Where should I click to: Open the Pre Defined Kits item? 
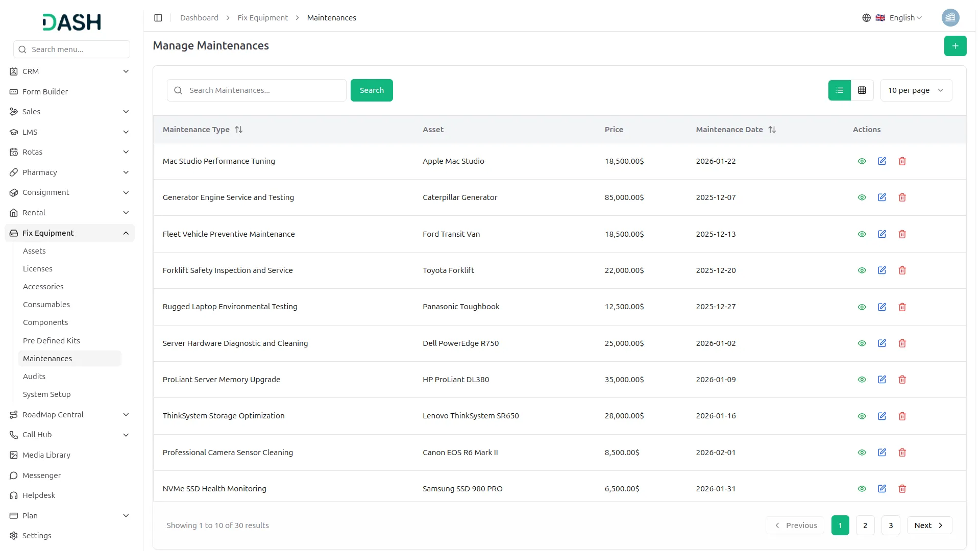tap(52, 341)
